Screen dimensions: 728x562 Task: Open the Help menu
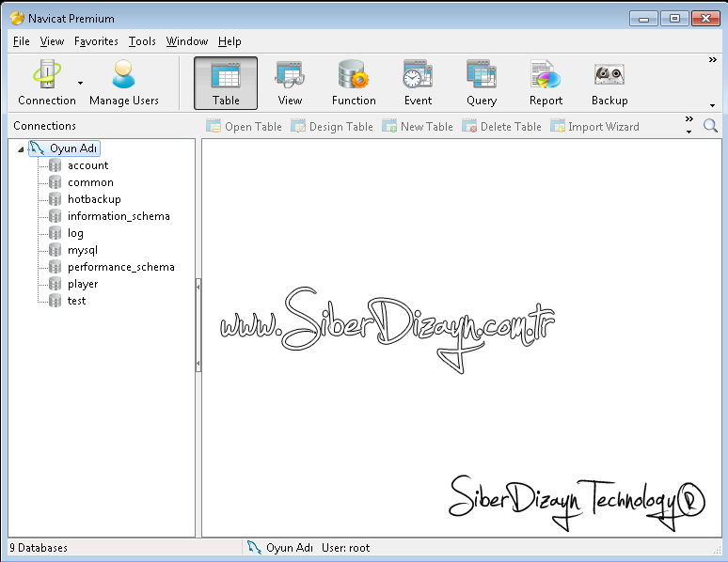pos(229,41)
